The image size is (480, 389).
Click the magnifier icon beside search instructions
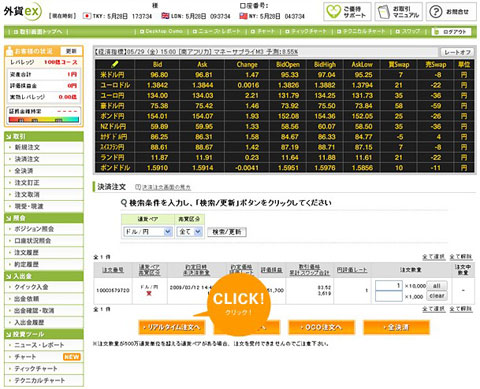pyautogui.click(x=124, y=203)
